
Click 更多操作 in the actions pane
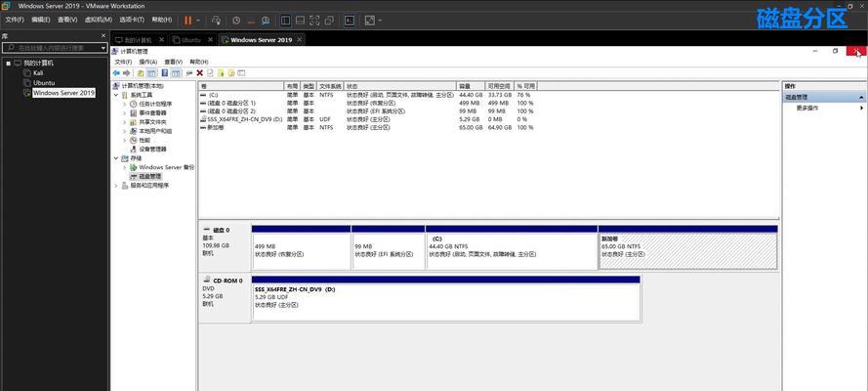tap(808, 108)
